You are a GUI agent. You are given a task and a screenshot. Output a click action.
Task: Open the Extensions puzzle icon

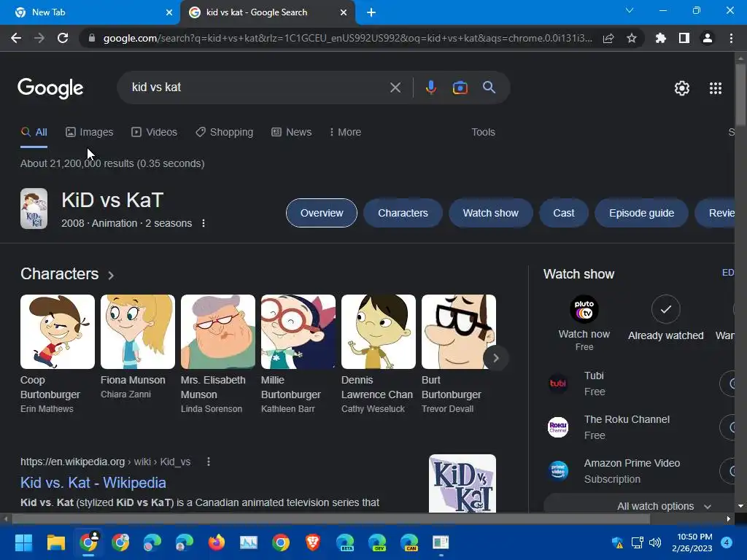(661, 38)
